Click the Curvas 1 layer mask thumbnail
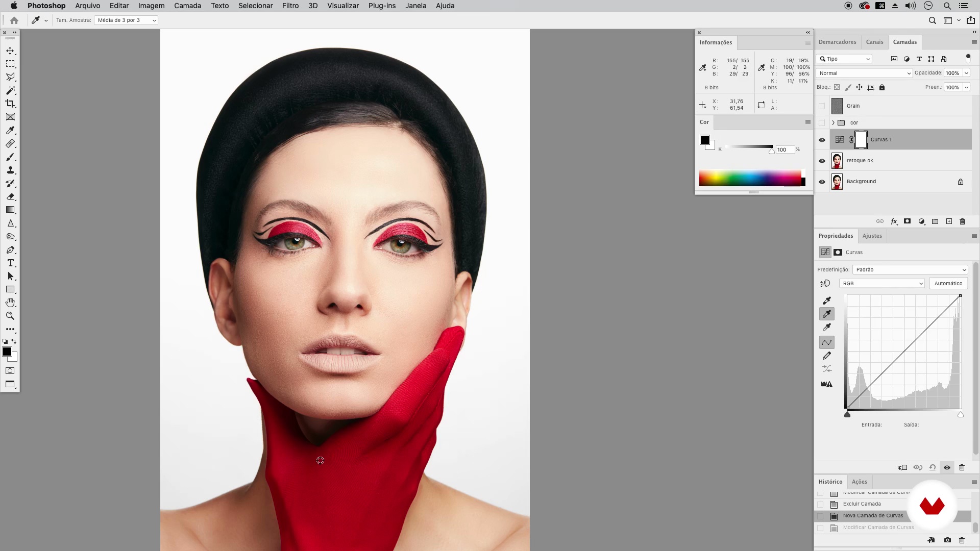 coord(861,140)
